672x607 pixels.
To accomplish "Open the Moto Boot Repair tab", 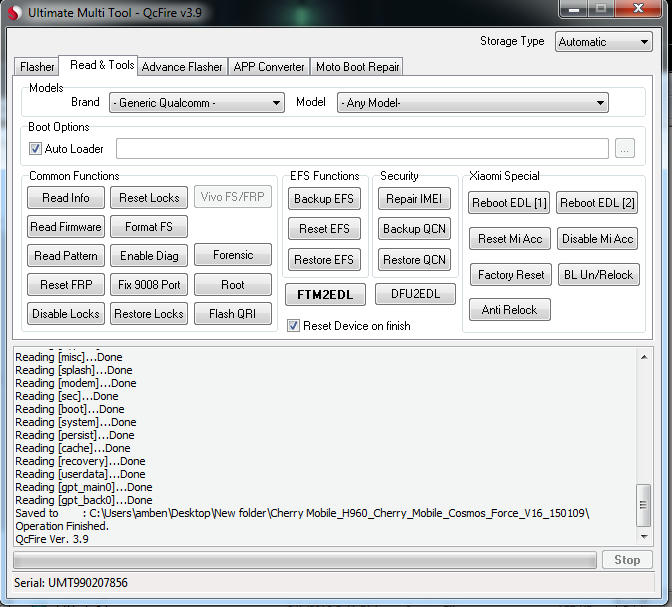I will (357, 67).
